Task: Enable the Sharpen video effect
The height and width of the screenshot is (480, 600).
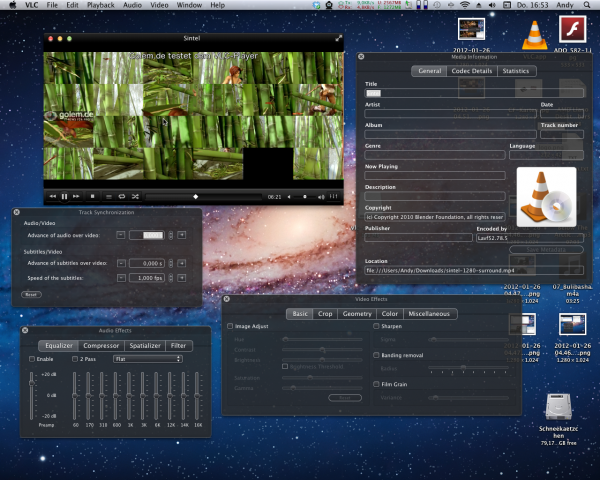Action: tap(376, 326)
